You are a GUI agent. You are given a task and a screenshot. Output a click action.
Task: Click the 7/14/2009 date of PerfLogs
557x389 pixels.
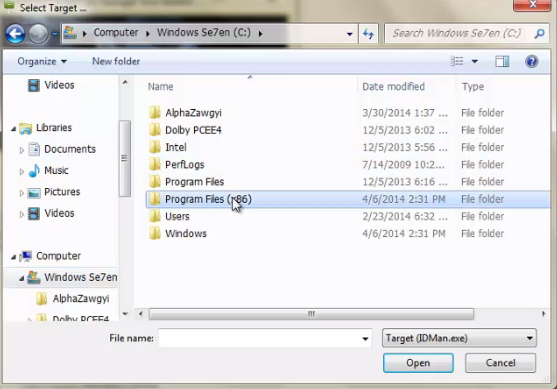(404, 164)
